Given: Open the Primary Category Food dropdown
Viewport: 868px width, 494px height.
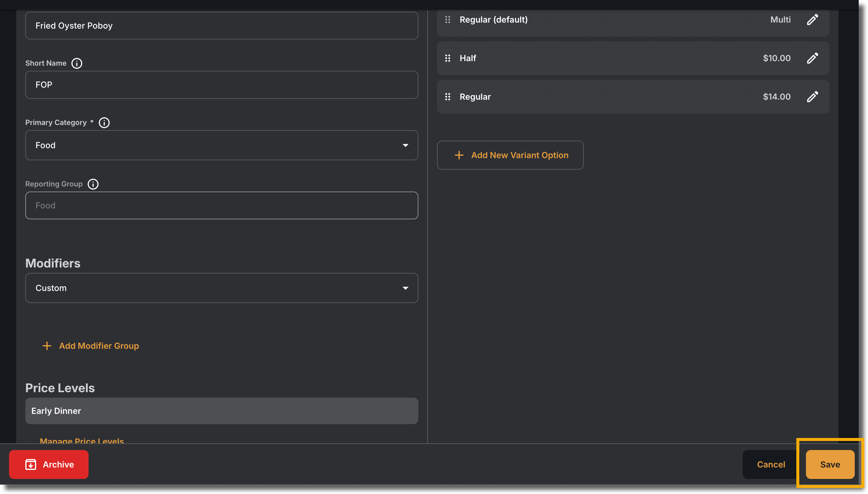Looking at the screenshot, I should click(221, 145).
